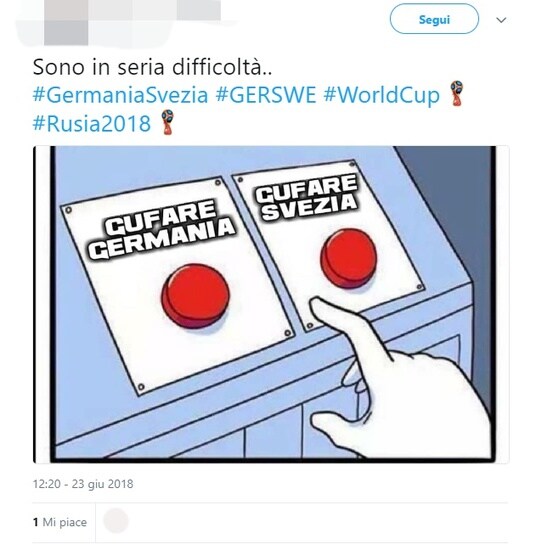Open the #GERSWE hashtag link
The height and width of the screenshot is (550, 536).
point(266,95)
